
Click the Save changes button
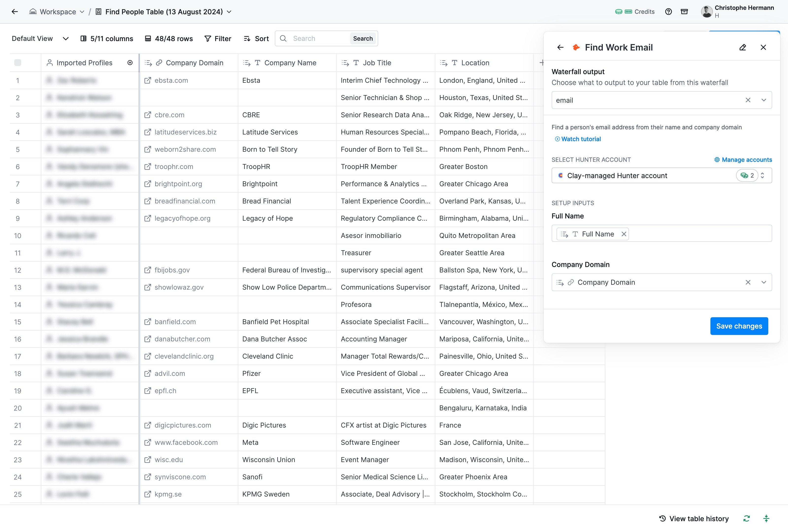(739, 326)
